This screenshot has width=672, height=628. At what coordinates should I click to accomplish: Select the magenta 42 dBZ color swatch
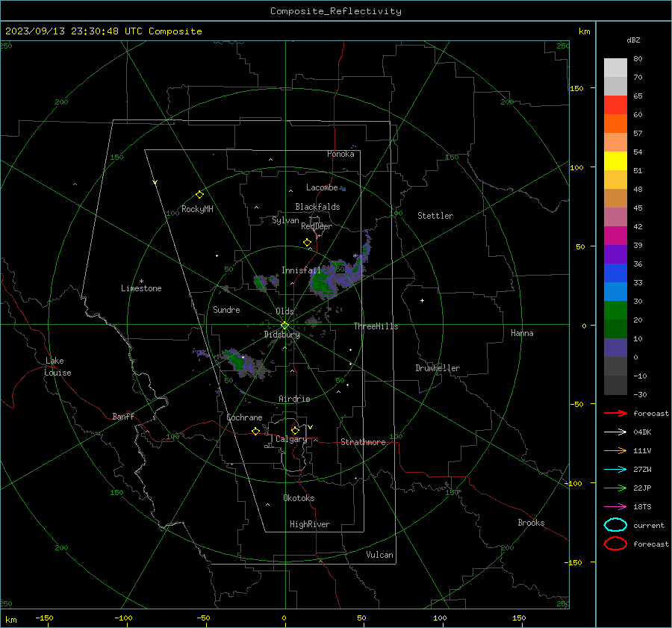tap(615, 235)
